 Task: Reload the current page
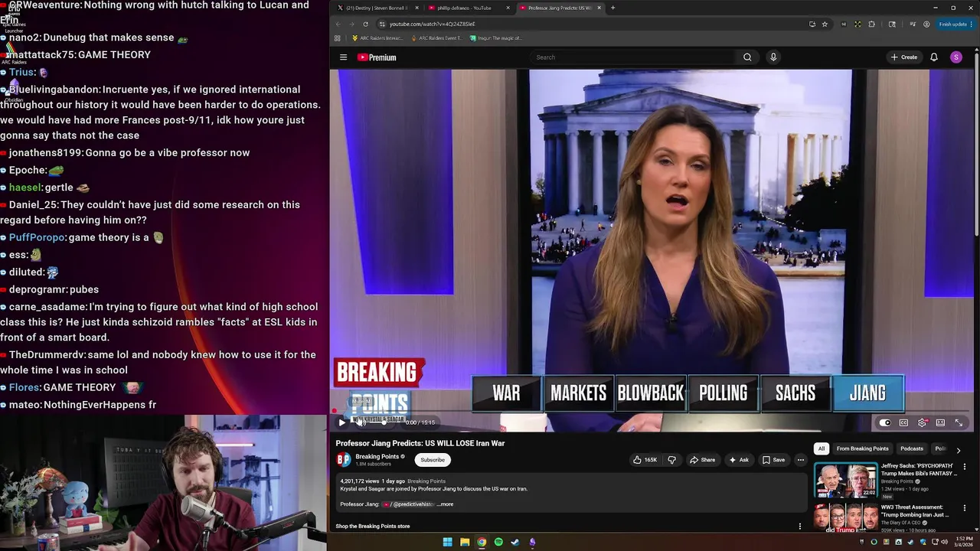(365, 24)
